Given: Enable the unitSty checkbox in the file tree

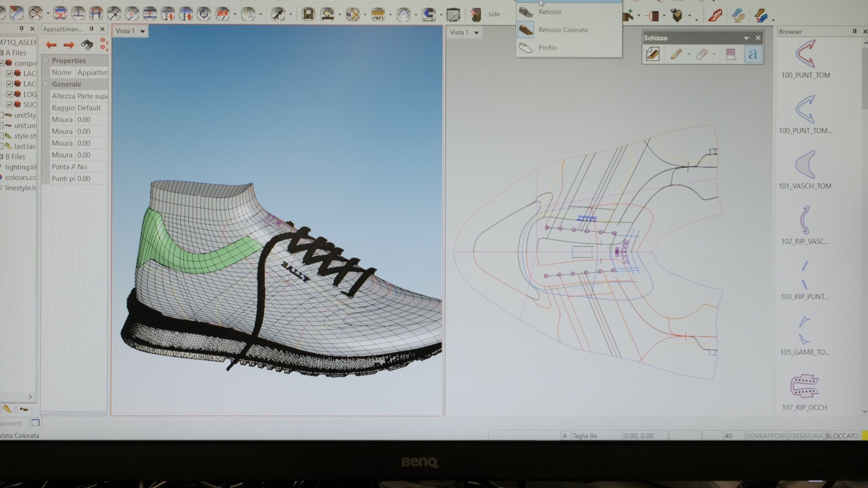Looking at the screenshot, I should (3, 115).
